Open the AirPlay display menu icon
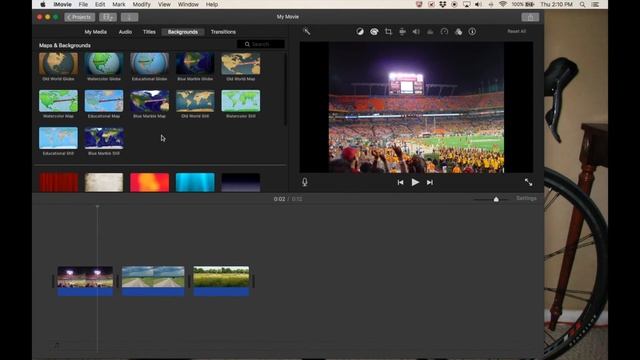640x360 pixels. (x=467, y=4)
